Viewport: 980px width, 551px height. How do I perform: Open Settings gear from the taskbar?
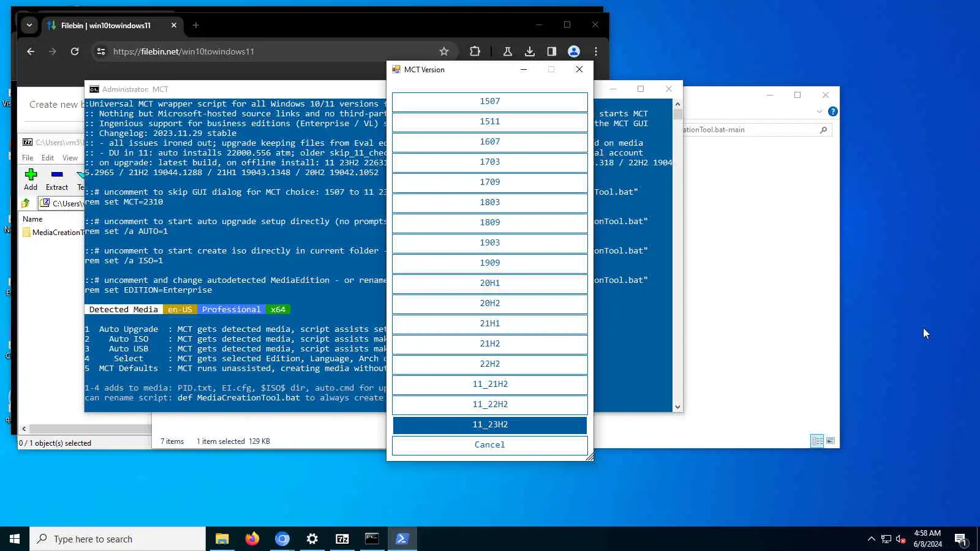pyautogui.click(x=312, y=539)
